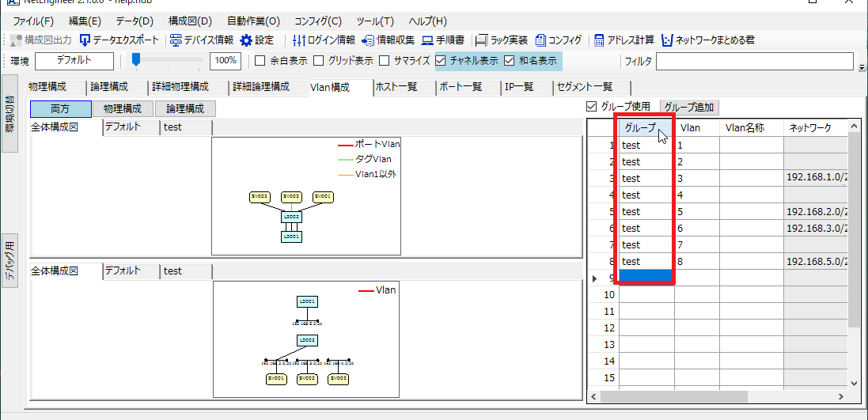Open 設定 gear icon

click(246, 40)
